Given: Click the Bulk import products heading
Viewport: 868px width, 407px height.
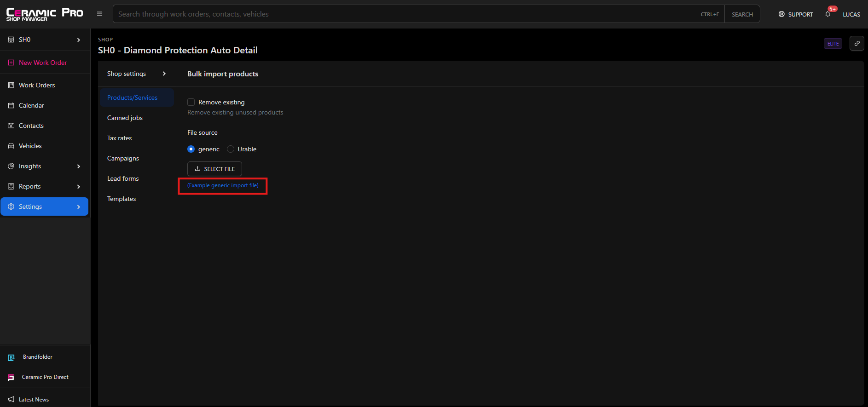Looking at the screenshot, I should [223, 74].
